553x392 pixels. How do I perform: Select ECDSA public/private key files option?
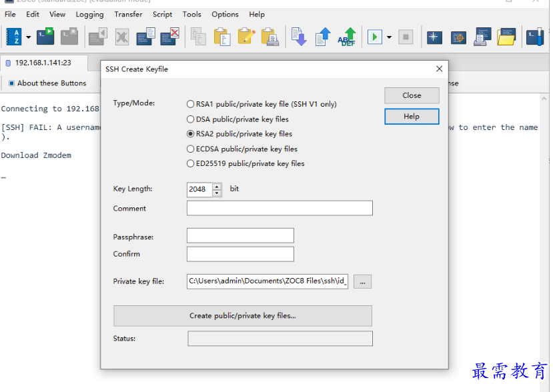242,149
